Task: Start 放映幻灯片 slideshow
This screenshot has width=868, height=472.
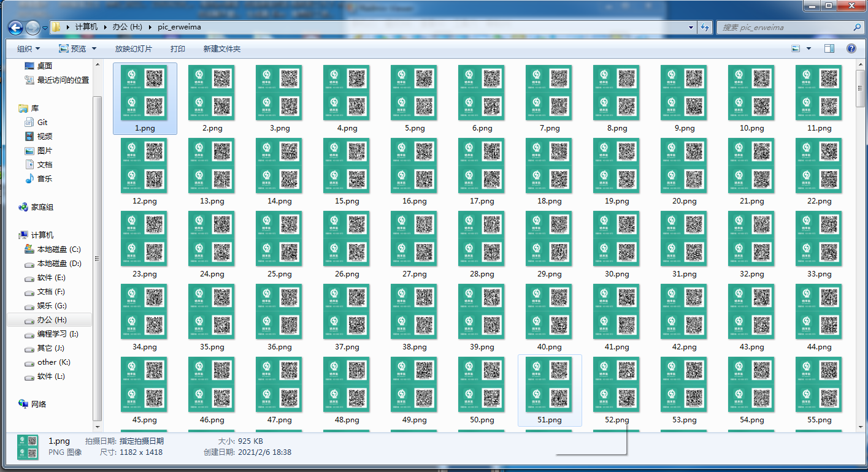Action: [133, 48]
